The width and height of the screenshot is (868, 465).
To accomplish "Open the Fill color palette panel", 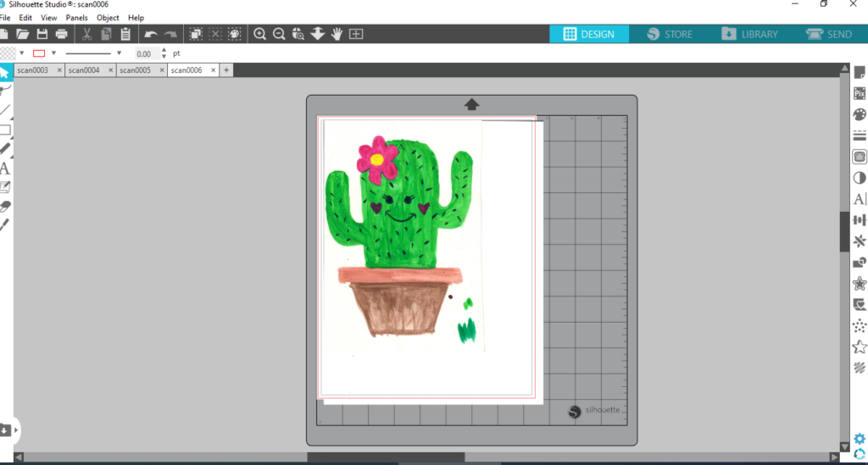I will click(860, 114).
